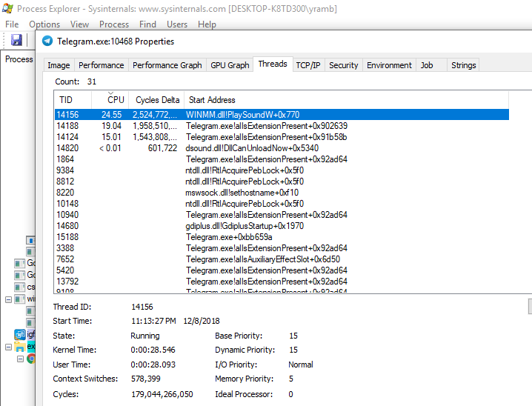Image resolution: width=532 pixels, height=406 pixels.
Task: Click the Start Time value 11:13:27 PM
Action: pyautogui.click(x=153, y=321)
